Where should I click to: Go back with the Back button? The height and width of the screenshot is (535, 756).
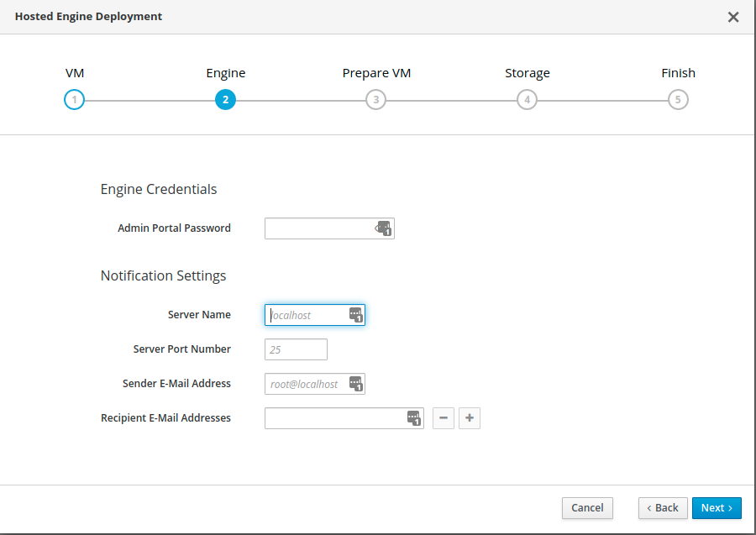(x=662, y=507)
